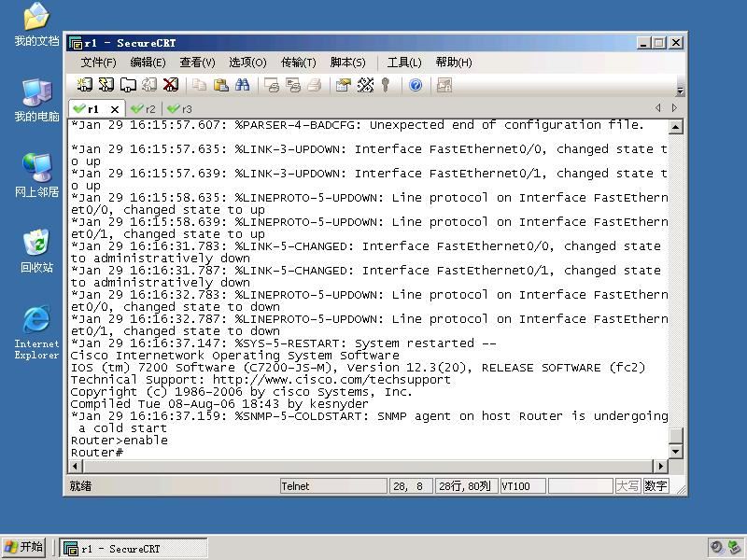Viewport: 747px width, 560px height.
Task: Click the Copy toolbar icon
Action: pos(199,85)
